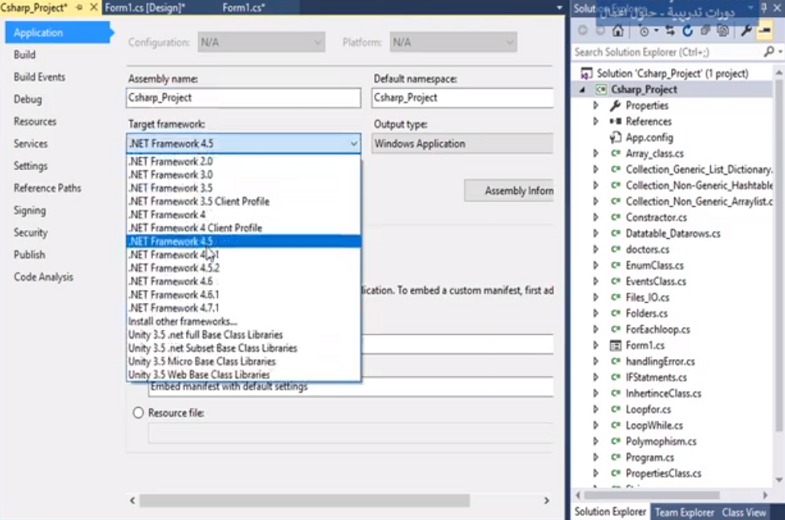This screenshot has height=520, width=785.
Task: Pin the Solution Explorer panel with pushpin icon
Action: 764,8
